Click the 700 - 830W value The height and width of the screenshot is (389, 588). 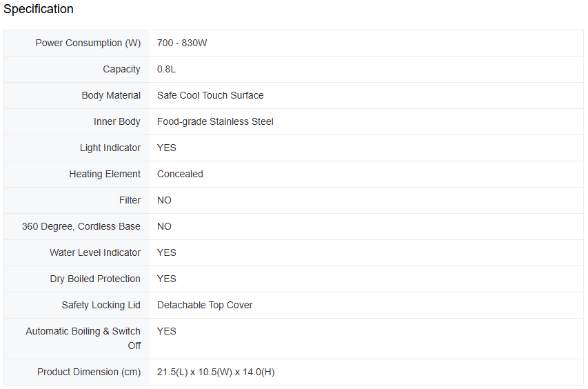[x=182, y=43]
